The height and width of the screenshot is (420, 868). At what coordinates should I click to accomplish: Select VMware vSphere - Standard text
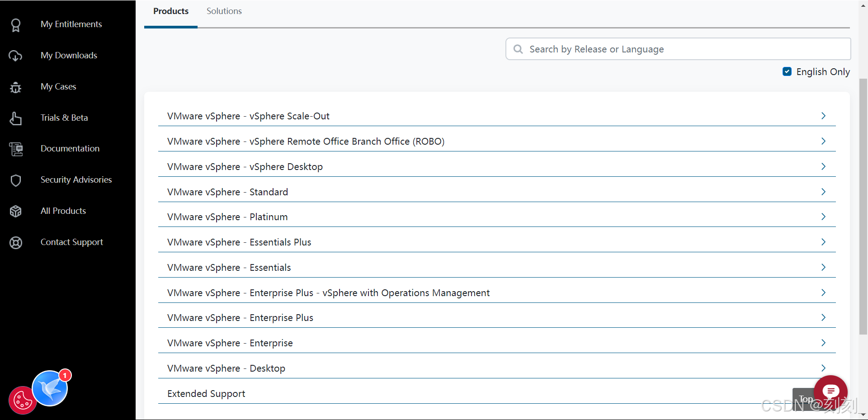pyautogui.click(x=227, y=192)
